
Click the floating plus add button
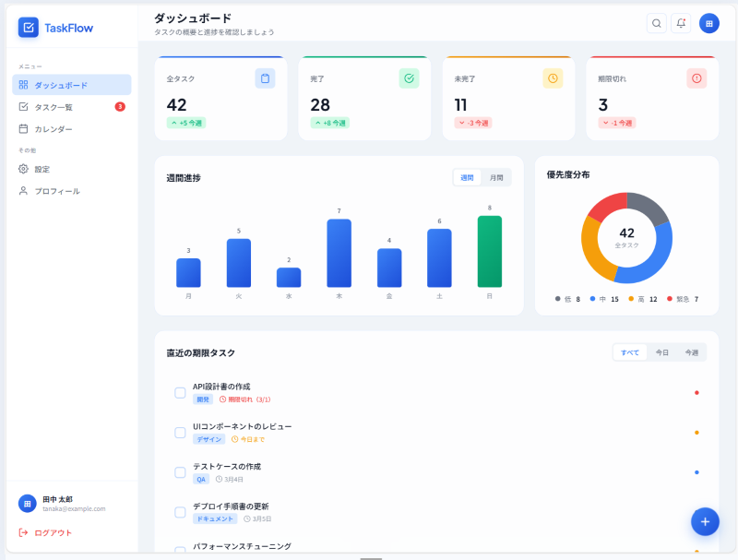705,521
